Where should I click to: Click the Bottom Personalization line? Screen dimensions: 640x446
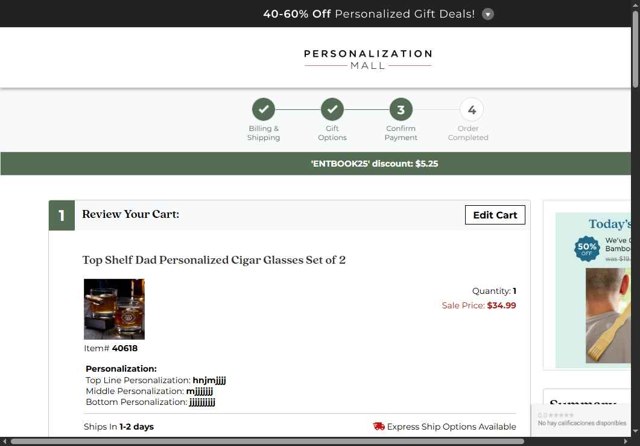[150, 402]
